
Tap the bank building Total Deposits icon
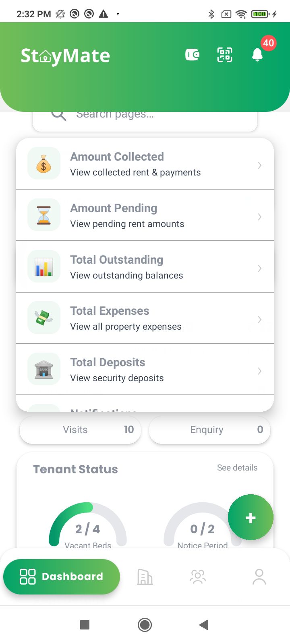coord(44,369)
